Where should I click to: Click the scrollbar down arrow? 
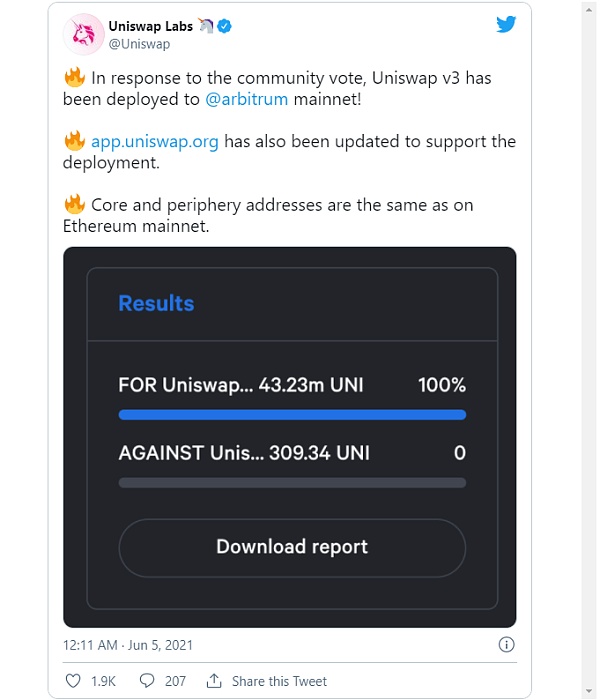click(x=589, y=691)
